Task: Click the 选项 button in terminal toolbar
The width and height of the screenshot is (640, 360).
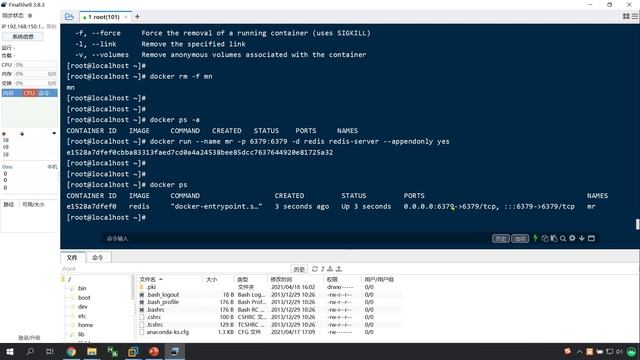Action: pyautogui.click(x=520, y=238)
